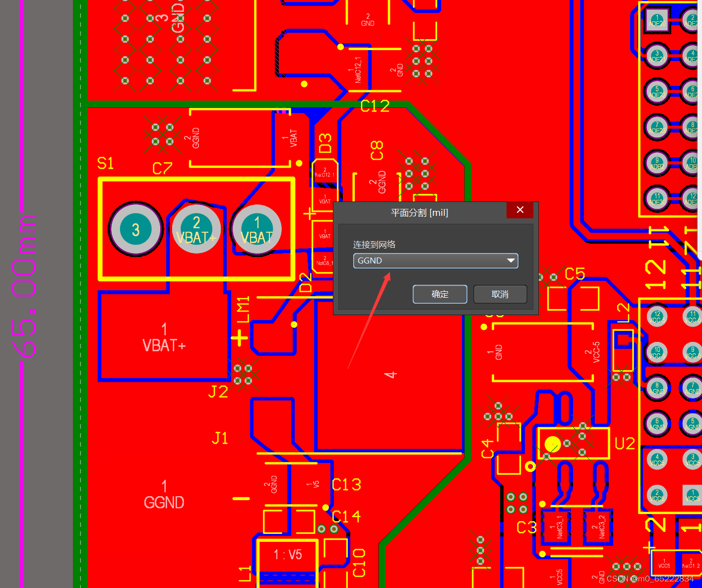
Task: Confirm the plane split with 确定
Action: 440,294
